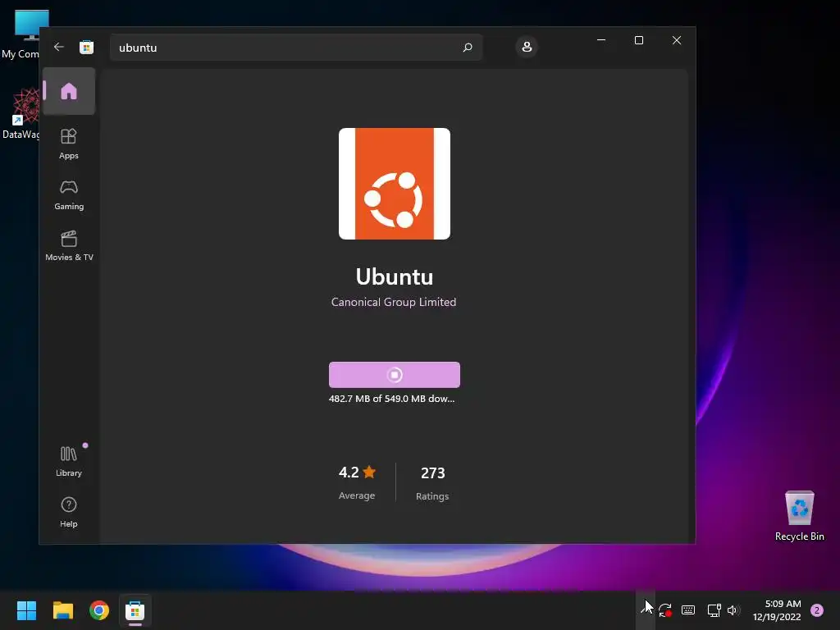This screenshot has width=840, height=630.
Task: Open notification center badge showing 2
Action: [x=817, y=610]
